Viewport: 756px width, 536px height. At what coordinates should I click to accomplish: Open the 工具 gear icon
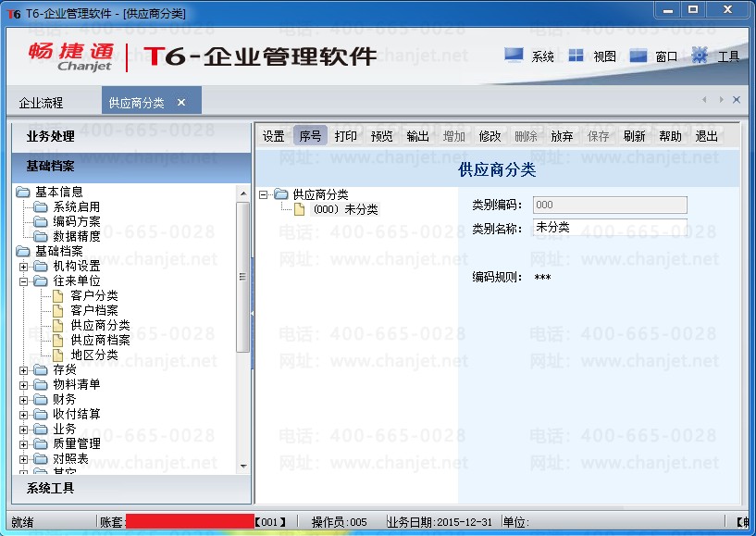[700, 56]
